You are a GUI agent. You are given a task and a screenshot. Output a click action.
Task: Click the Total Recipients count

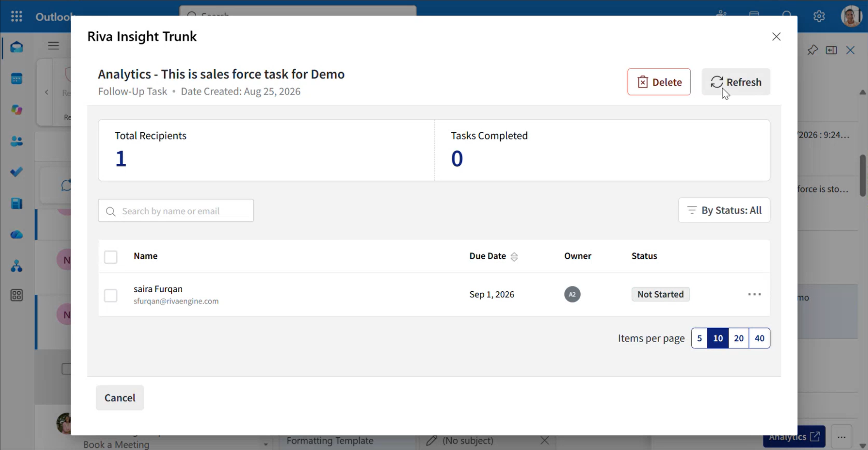tap(121, 159)
